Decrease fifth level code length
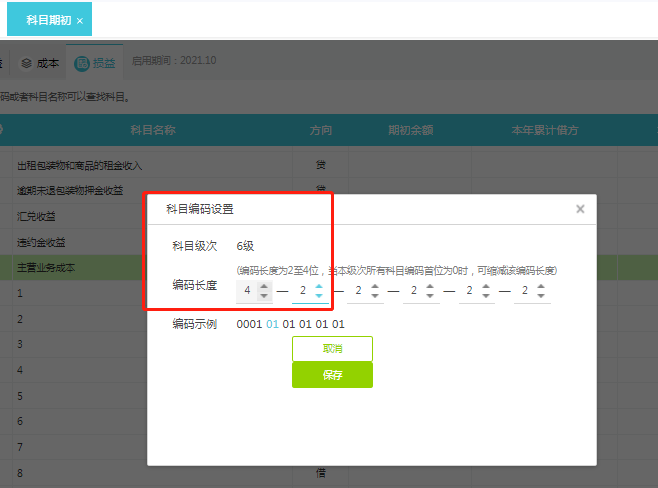This screenshot has width=658, height=488. click(486, 295)
